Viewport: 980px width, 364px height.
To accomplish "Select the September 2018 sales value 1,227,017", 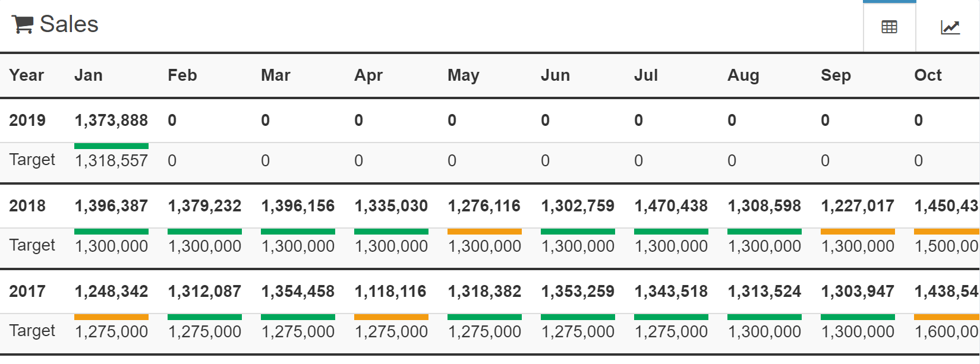I will pyautogui.click(x=858, y=206).
